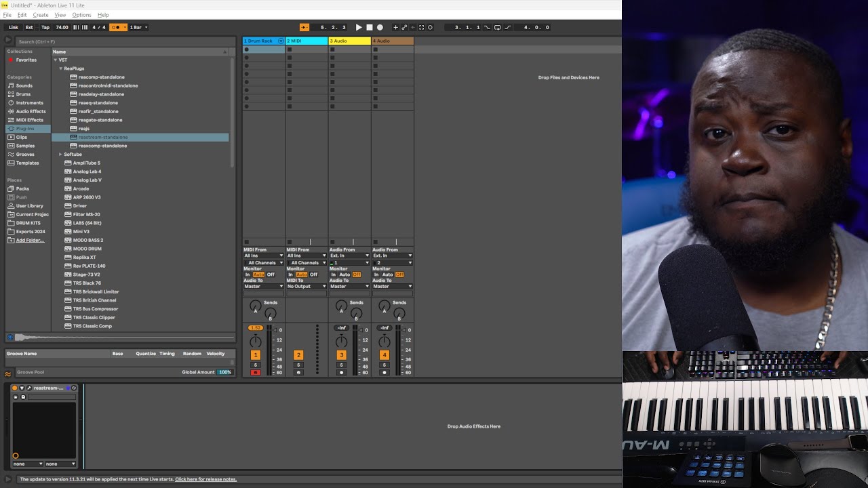Select reagate-standalone plugin

tap(100, 120)
